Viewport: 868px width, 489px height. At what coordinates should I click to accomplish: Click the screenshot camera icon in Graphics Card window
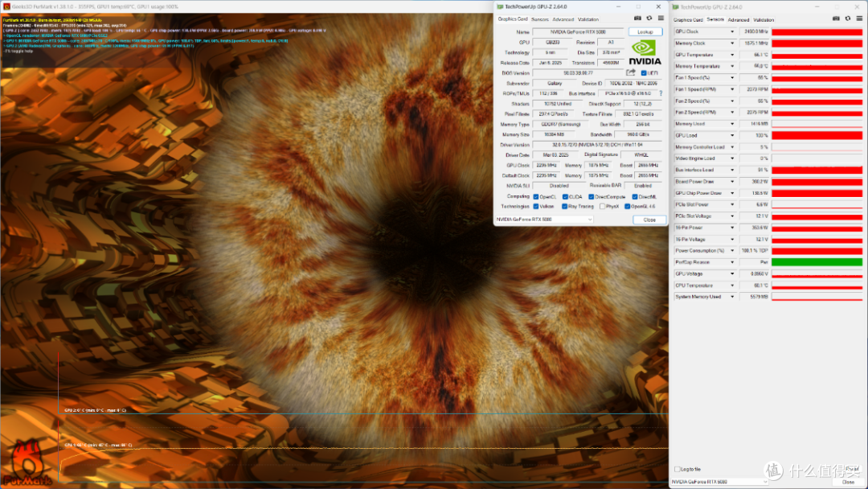637,18
